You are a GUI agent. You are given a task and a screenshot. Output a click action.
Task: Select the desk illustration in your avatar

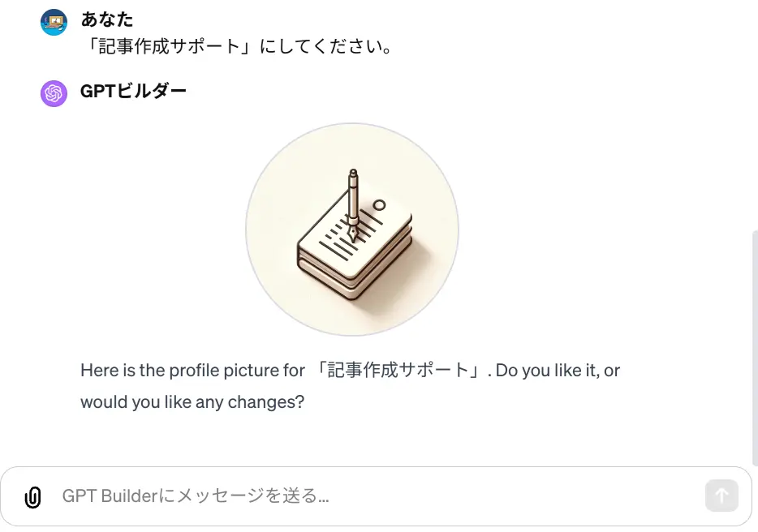point(54,22)
